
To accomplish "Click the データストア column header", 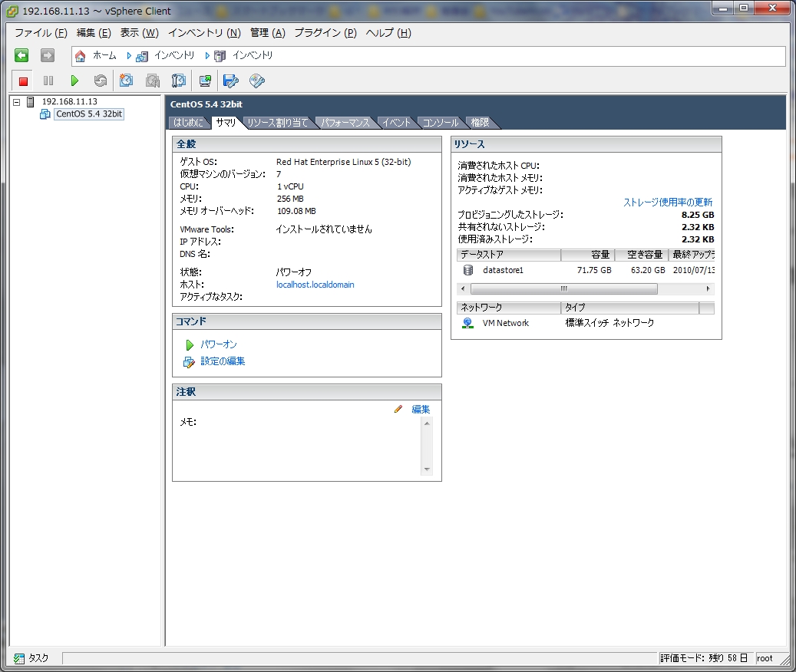I will (x=509, y=255).
